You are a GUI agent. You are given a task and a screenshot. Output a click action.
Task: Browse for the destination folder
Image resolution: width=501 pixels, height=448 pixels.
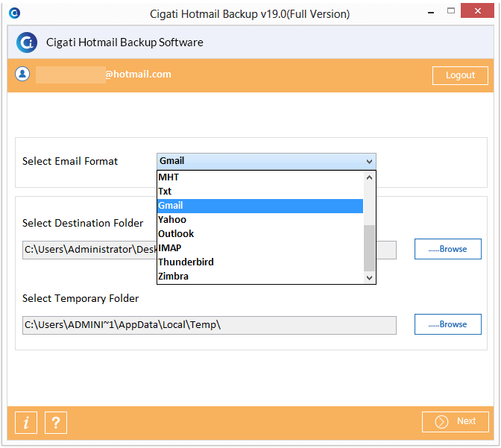click(x=447, y=249)
